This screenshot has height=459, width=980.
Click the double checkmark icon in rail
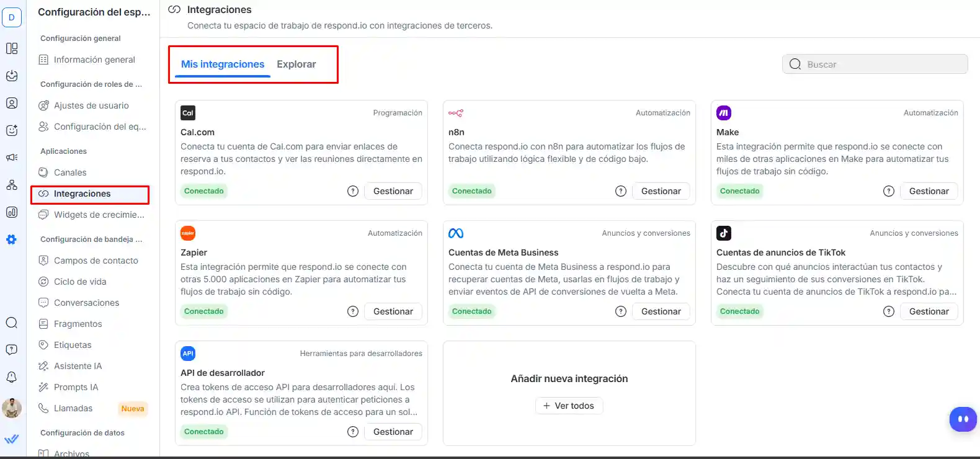(12, 439)
